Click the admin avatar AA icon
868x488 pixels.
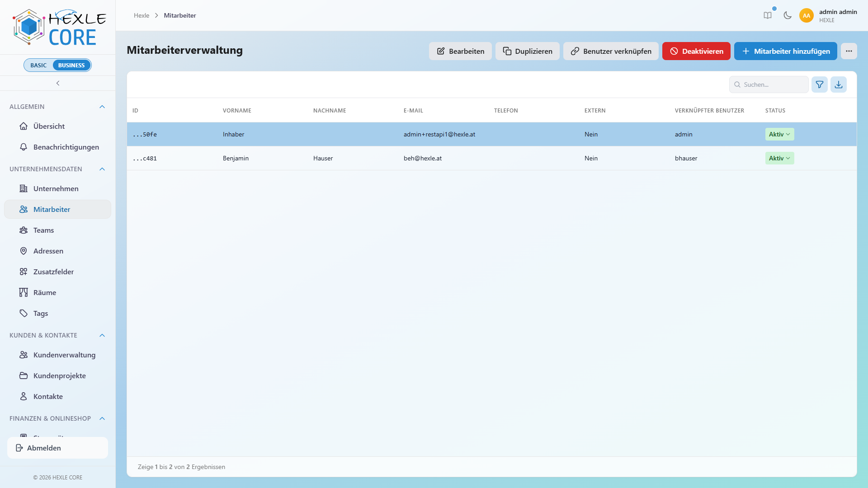(807, 15)
